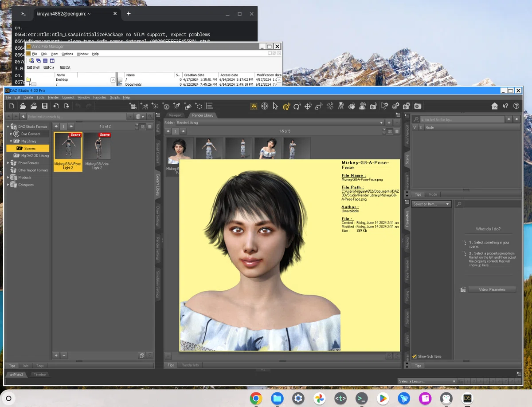Open the Render menu in DAZ Studio
Viewport: 532px width, 407px height.
(x=53, y=97)
